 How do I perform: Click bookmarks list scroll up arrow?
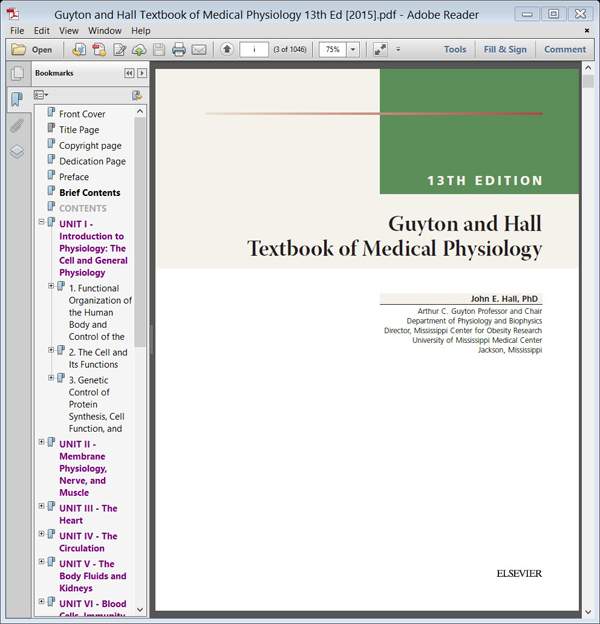click(140, 111)
